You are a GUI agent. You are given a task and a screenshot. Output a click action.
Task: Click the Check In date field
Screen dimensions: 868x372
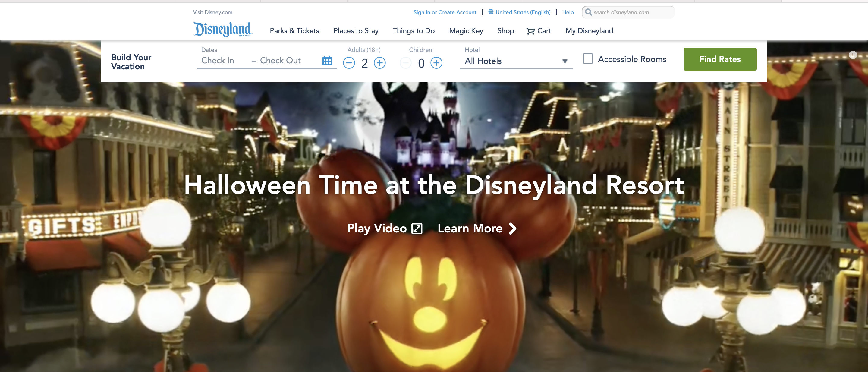(218, 61)
